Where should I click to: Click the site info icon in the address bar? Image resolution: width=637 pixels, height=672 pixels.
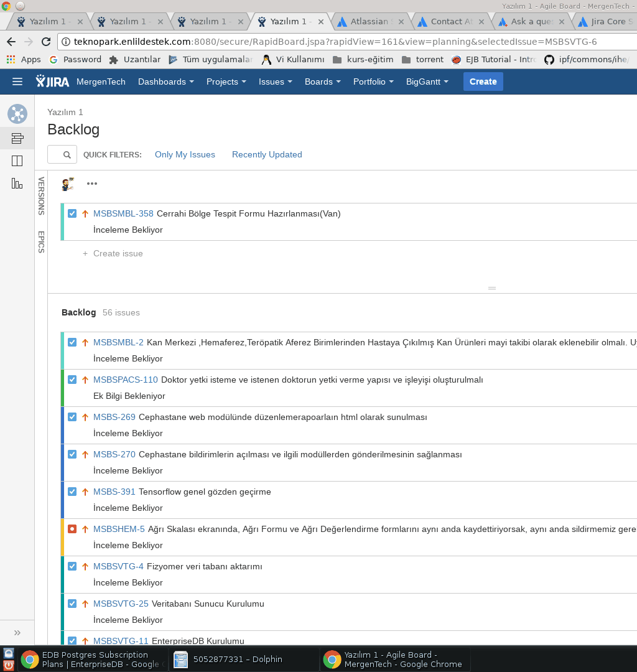click(x=66, y=42)
